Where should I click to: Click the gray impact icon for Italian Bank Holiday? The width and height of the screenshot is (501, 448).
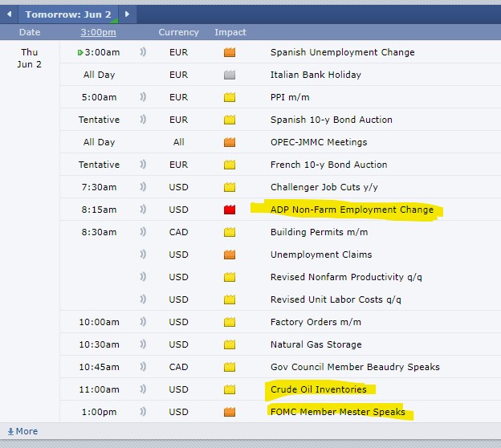(x=230, y=75)
